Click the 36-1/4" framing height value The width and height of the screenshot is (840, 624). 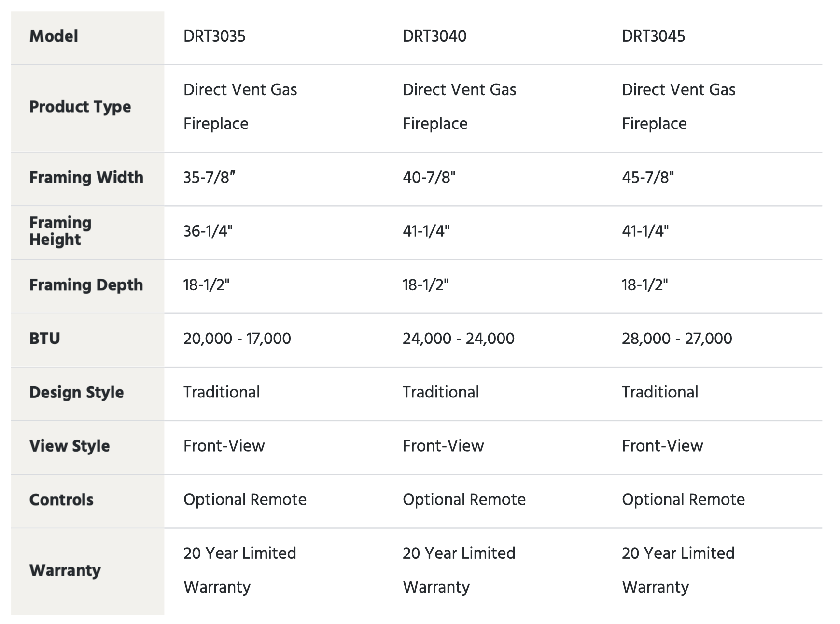pos(208,231)
